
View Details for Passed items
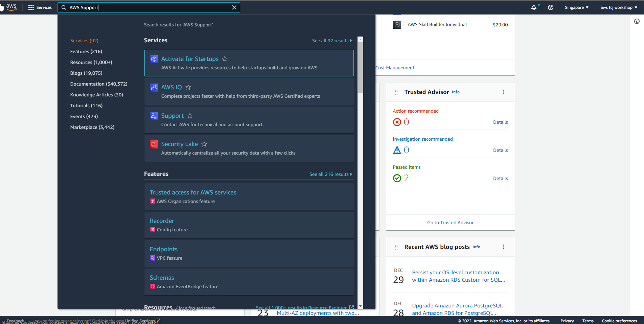500,179
